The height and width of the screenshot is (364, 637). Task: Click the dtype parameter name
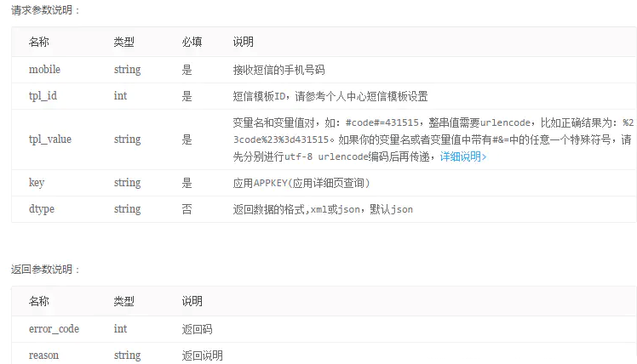42,209
